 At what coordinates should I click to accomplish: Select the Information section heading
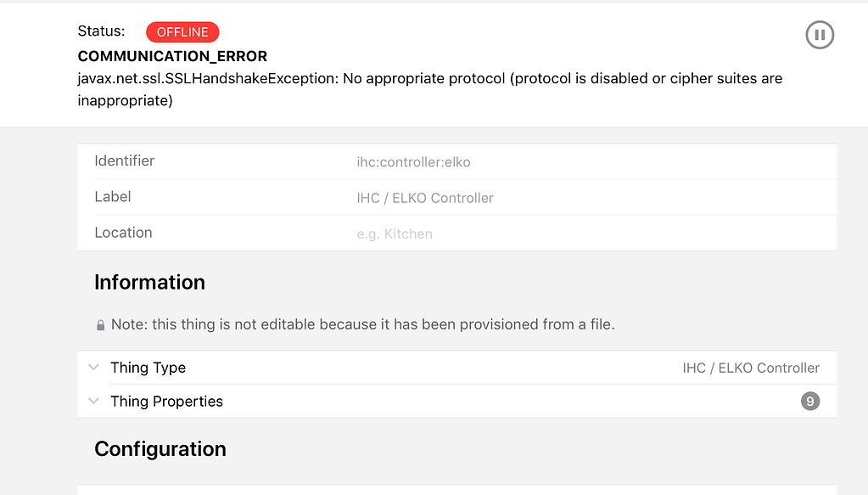(x=149, y=282)
